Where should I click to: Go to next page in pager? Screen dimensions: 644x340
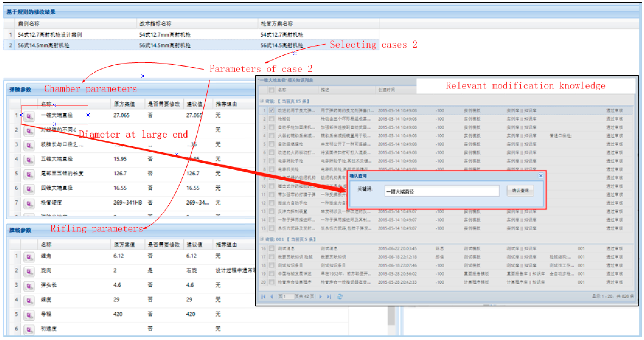[x=321, y=296]
